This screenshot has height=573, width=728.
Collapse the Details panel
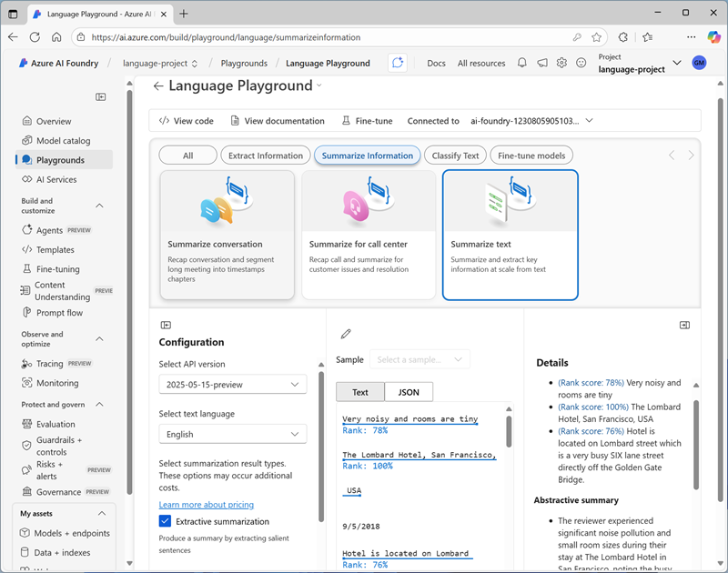pos(684,325)
